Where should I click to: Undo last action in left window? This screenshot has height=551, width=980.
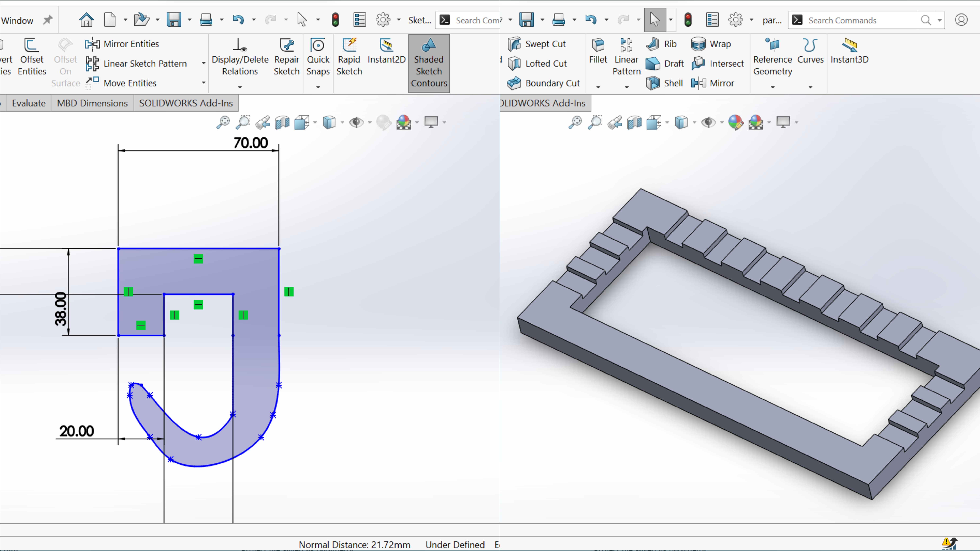tap(238, 20)
